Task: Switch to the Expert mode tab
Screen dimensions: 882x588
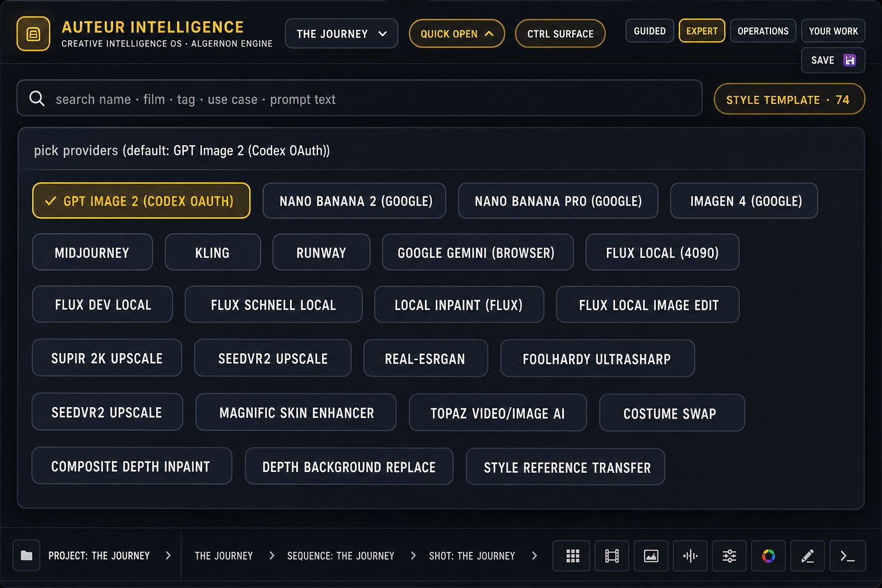Action: [702, 31]
